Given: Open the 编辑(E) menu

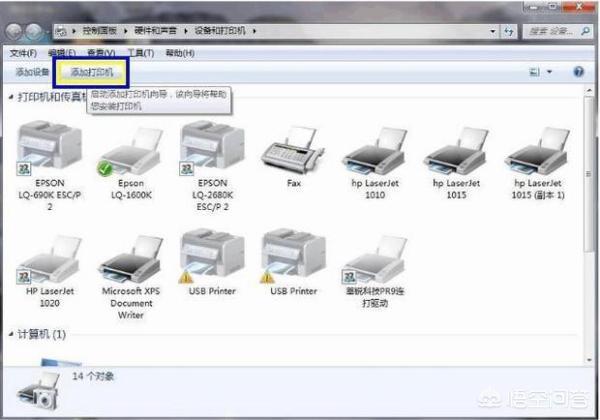Looking at the screenshot, I should coord(62,53).
